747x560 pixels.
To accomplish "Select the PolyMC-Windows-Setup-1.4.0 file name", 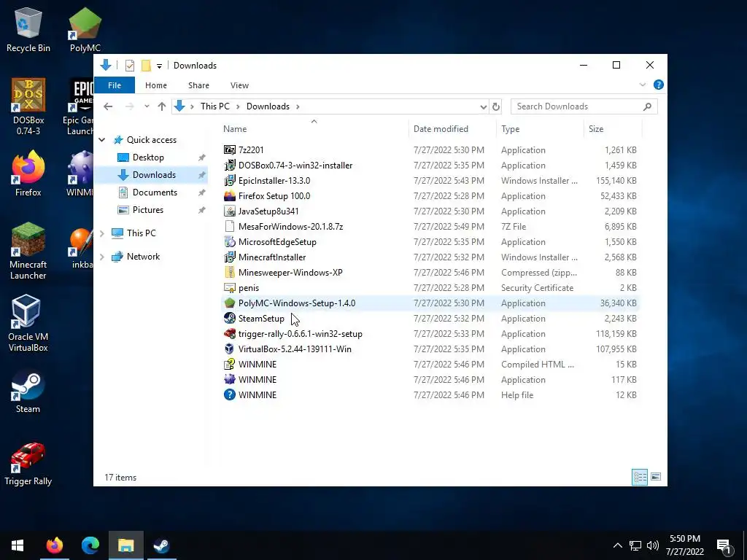I will click(x=297, y=303).
